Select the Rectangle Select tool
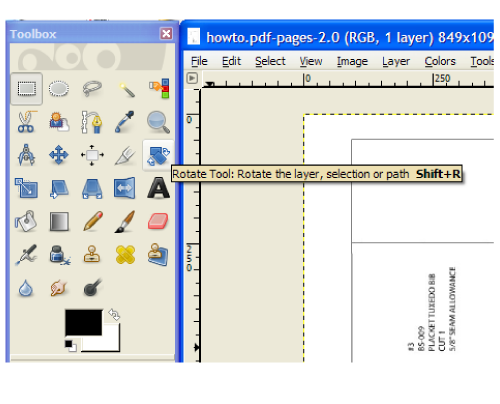This screenshot has width=500, height=404. tap(26, 89)
